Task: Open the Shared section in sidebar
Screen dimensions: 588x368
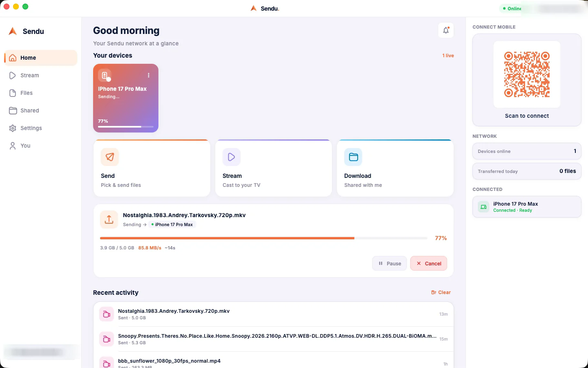Action: (x=40, y=110)
